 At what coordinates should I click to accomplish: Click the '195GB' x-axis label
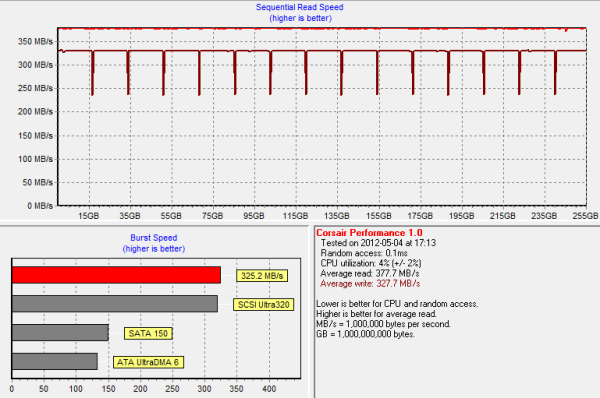click(461, 216)
